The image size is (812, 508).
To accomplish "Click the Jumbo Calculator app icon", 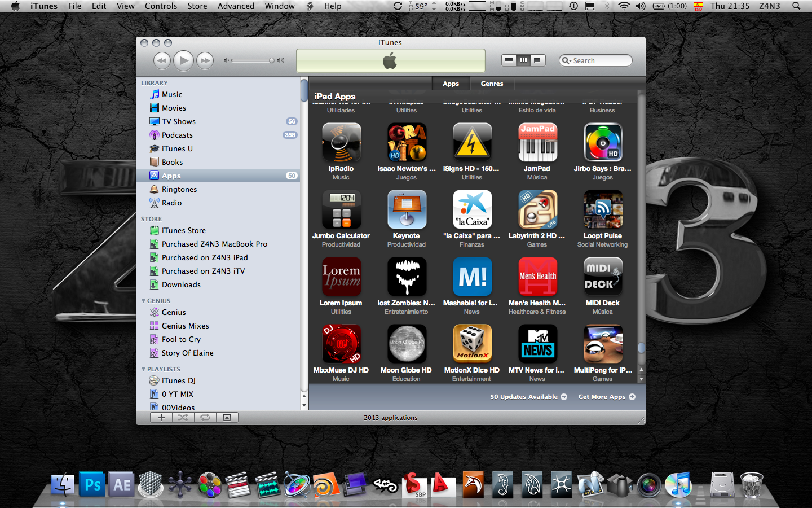I will pyautogui.click(x=341, y=209).
